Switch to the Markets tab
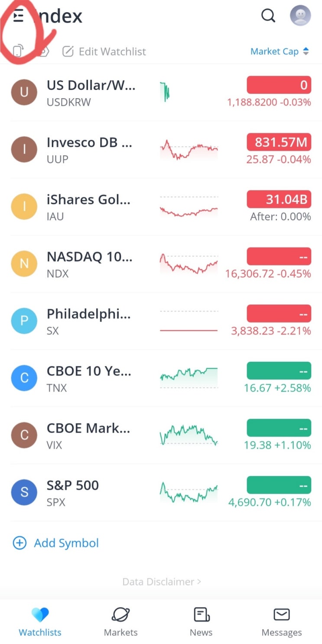322x644 pixels. (121, 622)
